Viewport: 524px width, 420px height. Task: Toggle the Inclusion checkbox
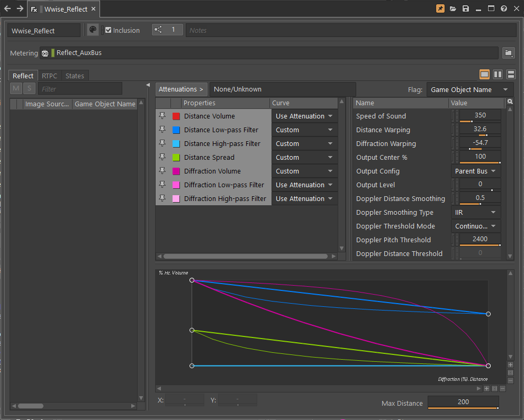(108, 30)
